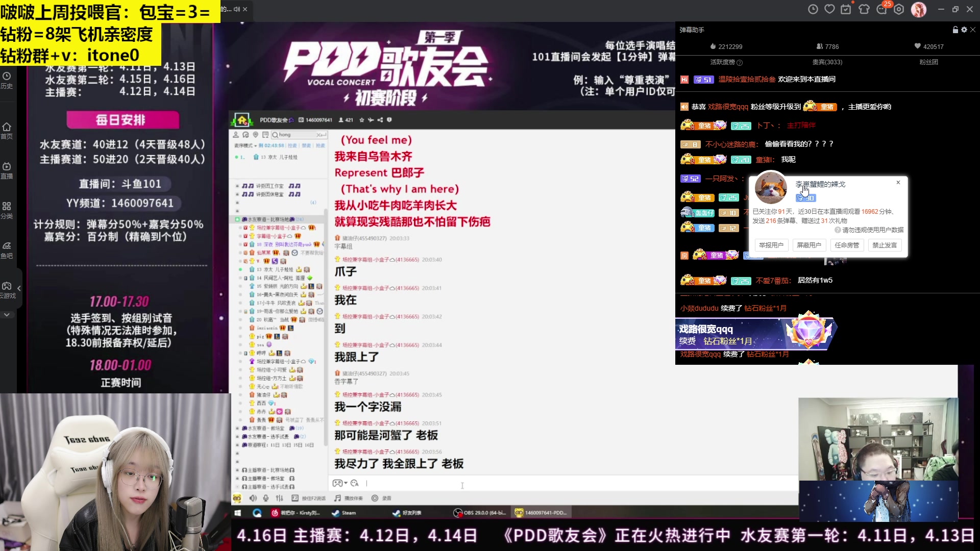Screen dimensions: 980x551
Task: Open the audio mixer sliders icon in YY
Action: (279, 498)
